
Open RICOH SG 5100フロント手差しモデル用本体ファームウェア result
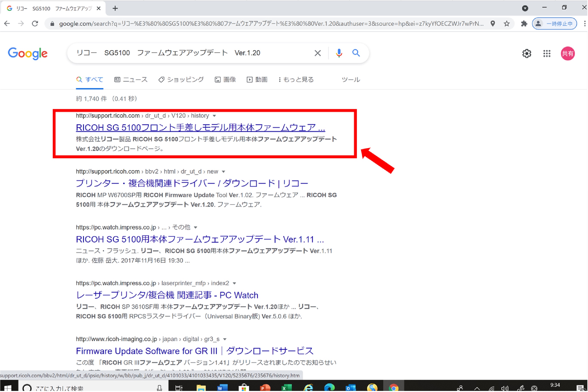[x=201, y=128]
